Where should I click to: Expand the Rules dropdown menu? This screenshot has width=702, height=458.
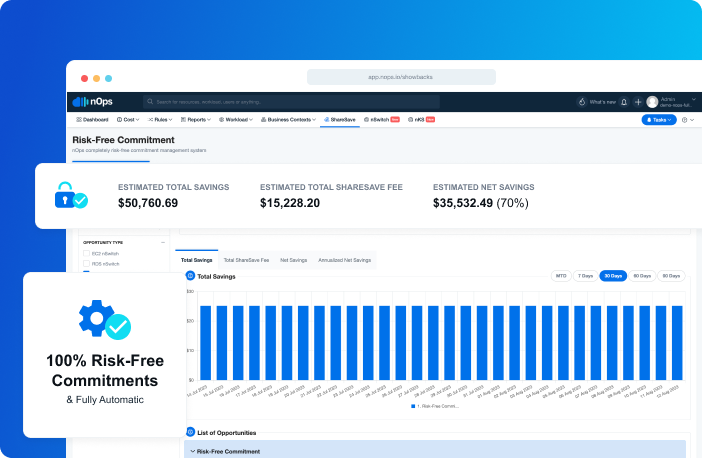coord(160,120)
